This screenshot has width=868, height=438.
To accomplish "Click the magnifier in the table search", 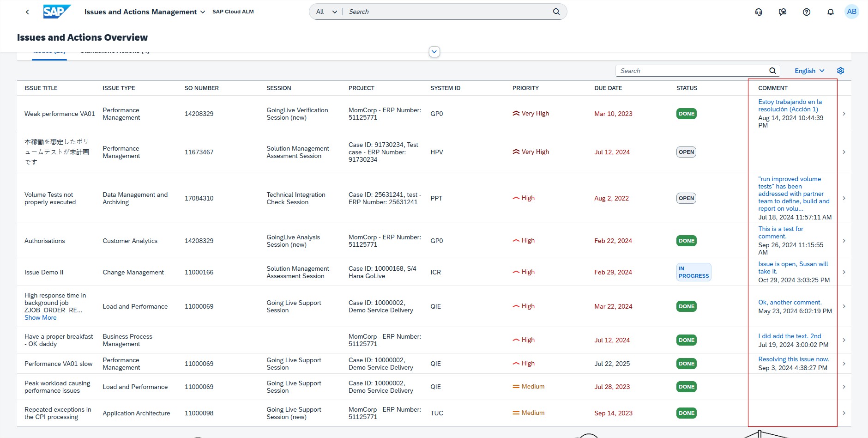I will click(772, 71).
